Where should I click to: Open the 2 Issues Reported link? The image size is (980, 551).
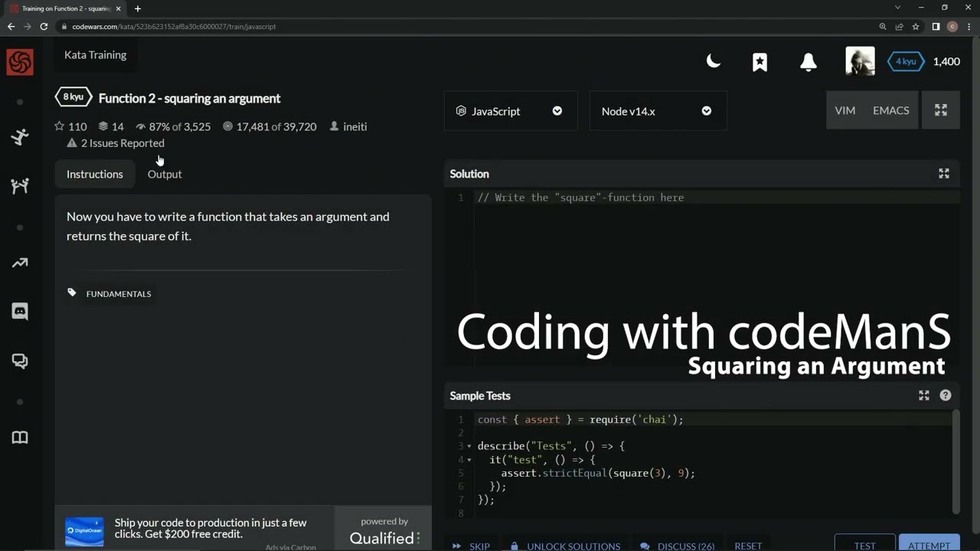[x=122, y=143]
